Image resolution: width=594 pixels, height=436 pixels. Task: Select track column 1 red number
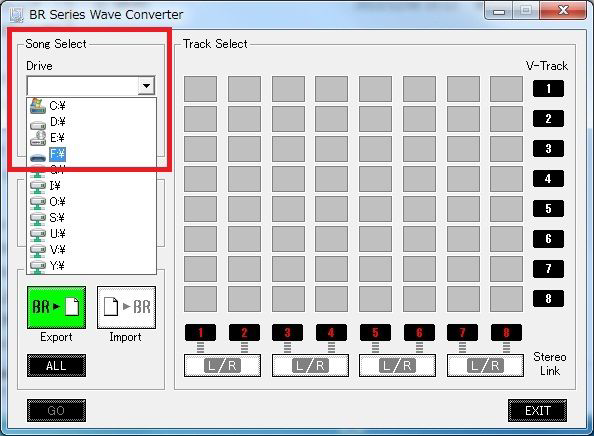click(x=200, y=333)
